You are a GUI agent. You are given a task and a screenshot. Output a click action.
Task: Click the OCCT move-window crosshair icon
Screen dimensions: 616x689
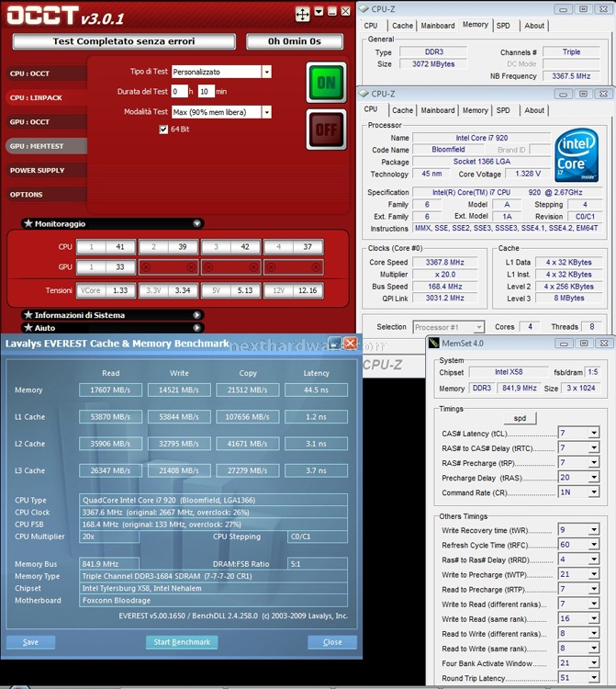pyautogui.click(x=303, y=14)
